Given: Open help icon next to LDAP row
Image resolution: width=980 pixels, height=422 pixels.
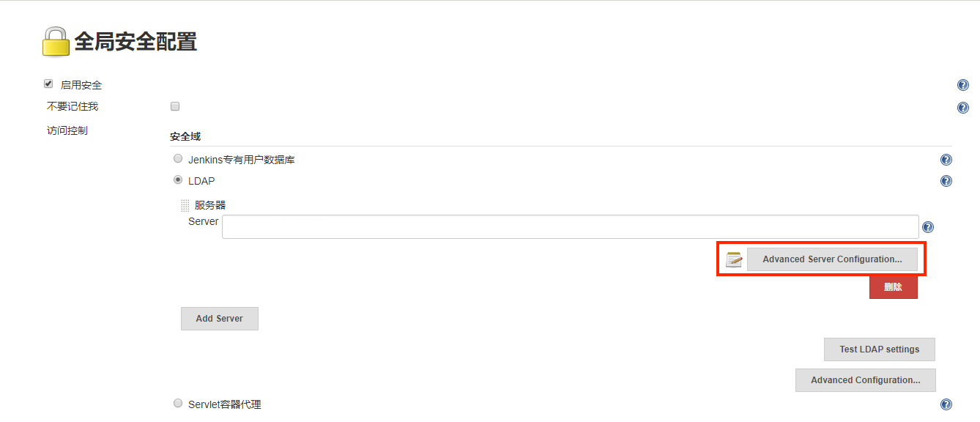Looking at the screenshot, I should pyautogui.click(x=946, y=181).
